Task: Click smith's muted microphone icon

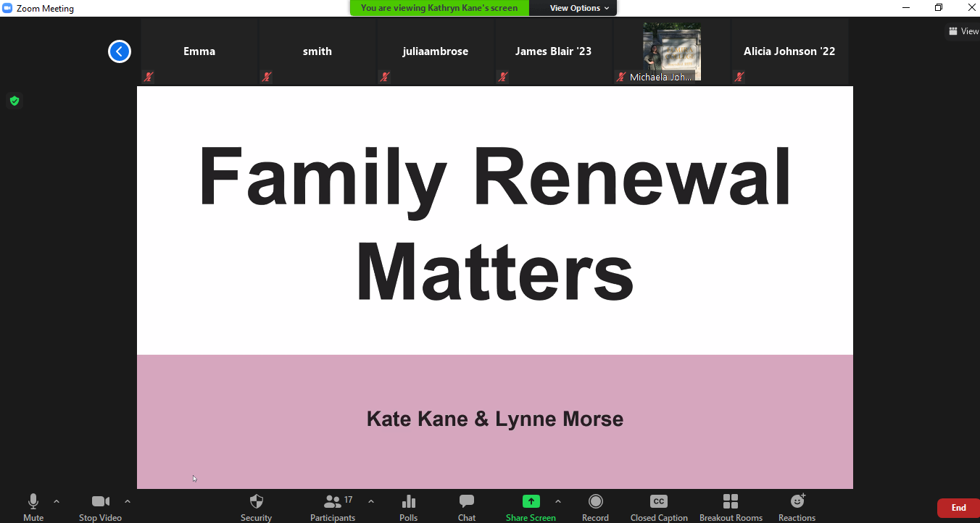Action: pos(267,77)
